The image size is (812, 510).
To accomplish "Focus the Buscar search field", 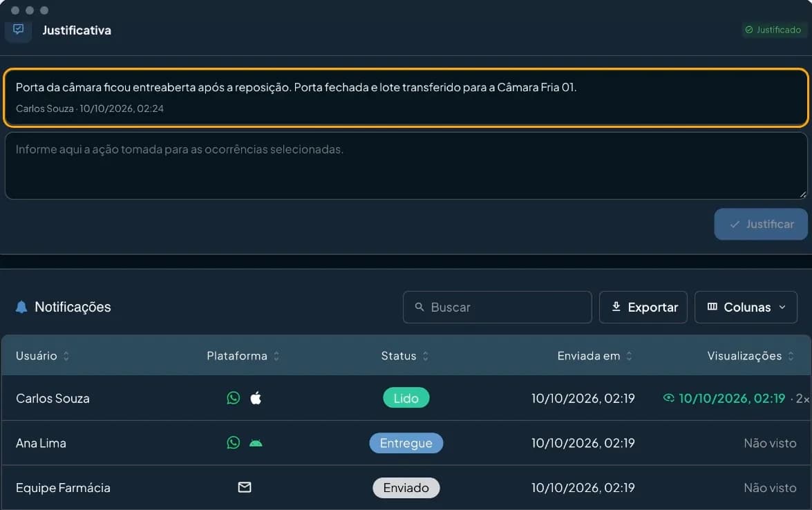I will (497, 307).
